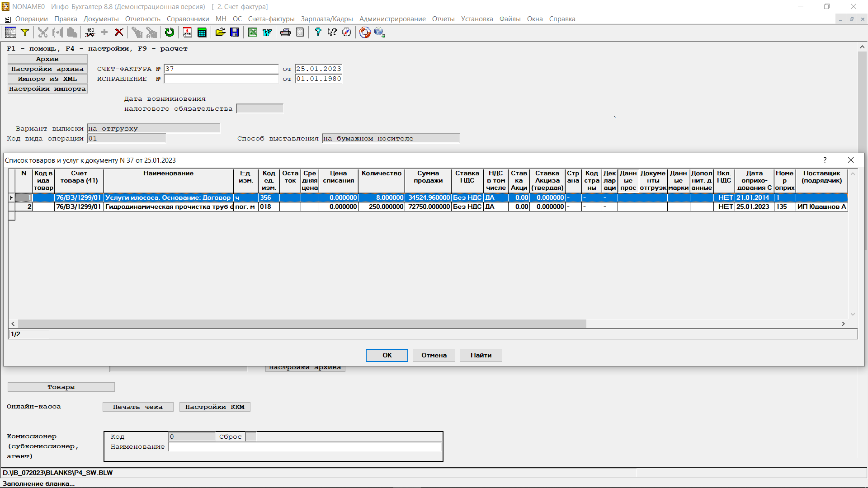Viewport: 868px width, 488px height.
Task: Click the Способ выставления field
Action: 391,138
